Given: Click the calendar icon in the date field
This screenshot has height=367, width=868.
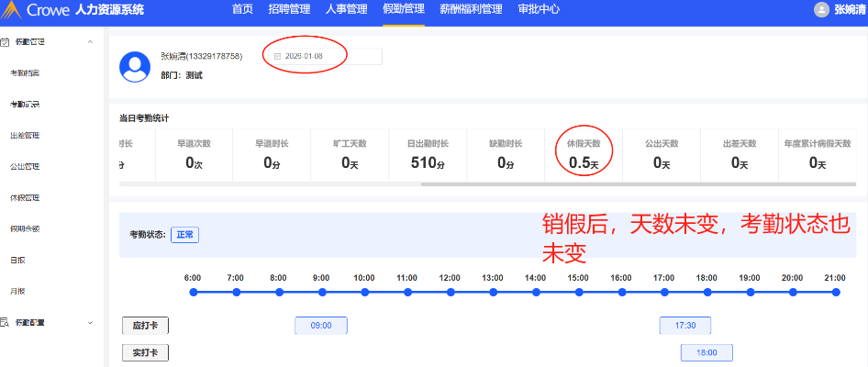Looking at the screenshot, I should tap(277, 57).
